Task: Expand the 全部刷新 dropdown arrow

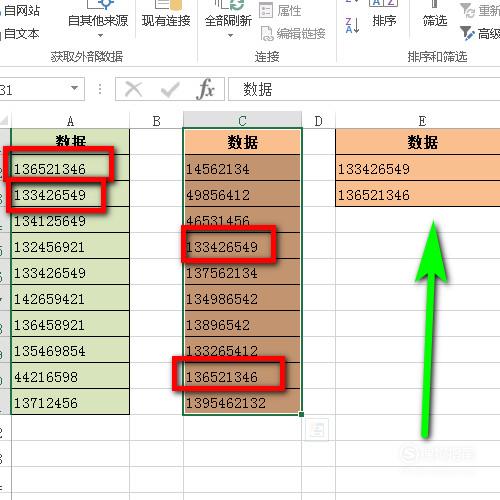Action: click(230, 35)
